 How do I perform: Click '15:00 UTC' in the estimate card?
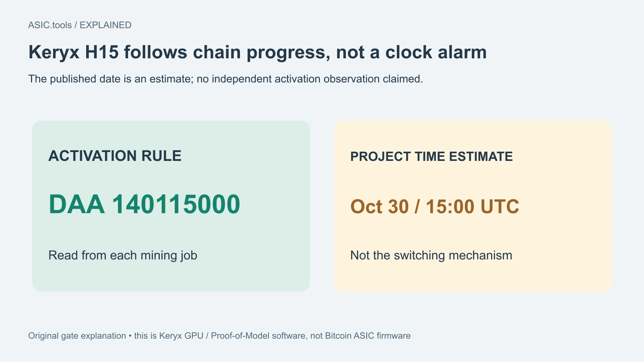[473, 207]
